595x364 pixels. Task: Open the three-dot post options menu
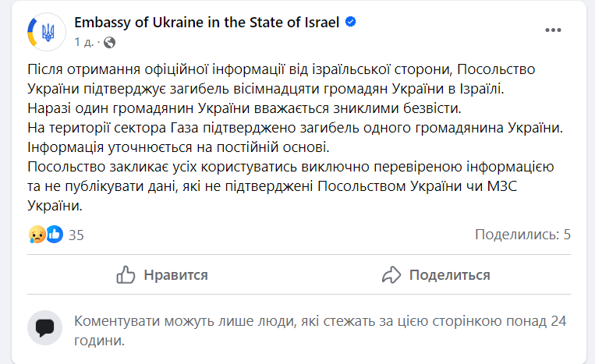coord(553,30)
